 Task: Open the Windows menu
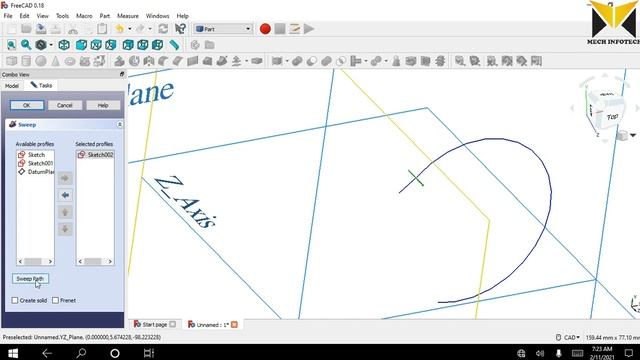[x=157, y=16]
